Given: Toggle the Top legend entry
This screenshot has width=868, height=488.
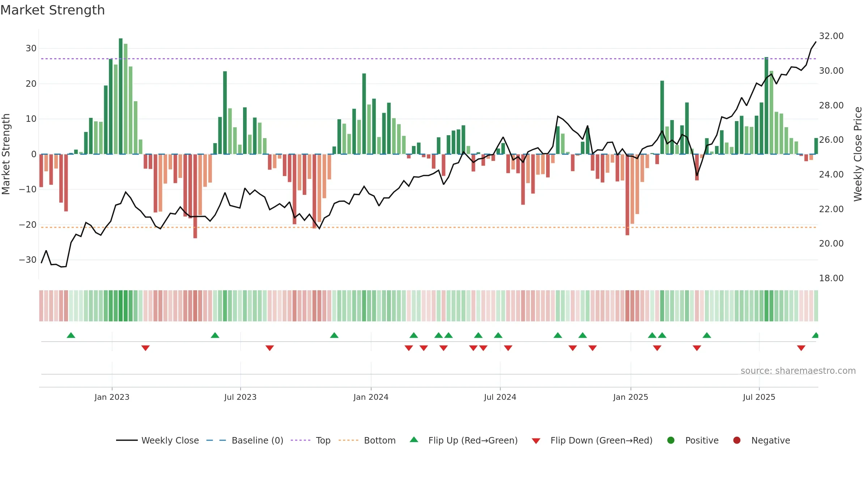Looking at the screenshot, I should (311, 440).
